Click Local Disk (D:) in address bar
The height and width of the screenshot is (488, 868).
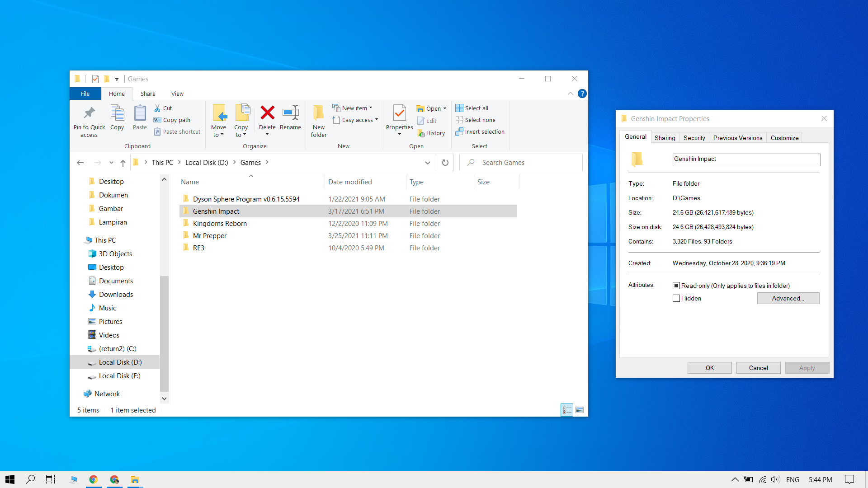pos(207,163)
